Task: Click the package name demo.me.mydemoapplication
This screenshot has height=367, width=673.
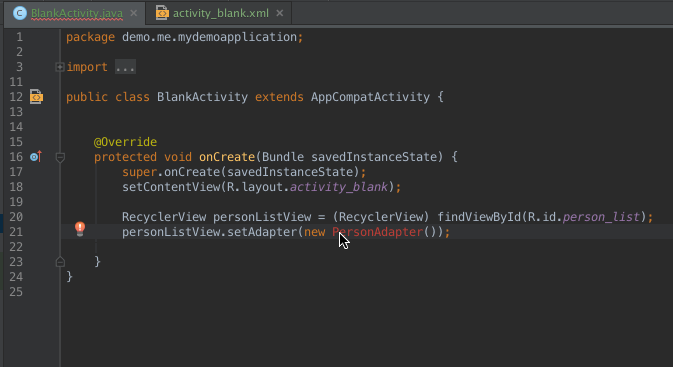Action: pos(209,37)
